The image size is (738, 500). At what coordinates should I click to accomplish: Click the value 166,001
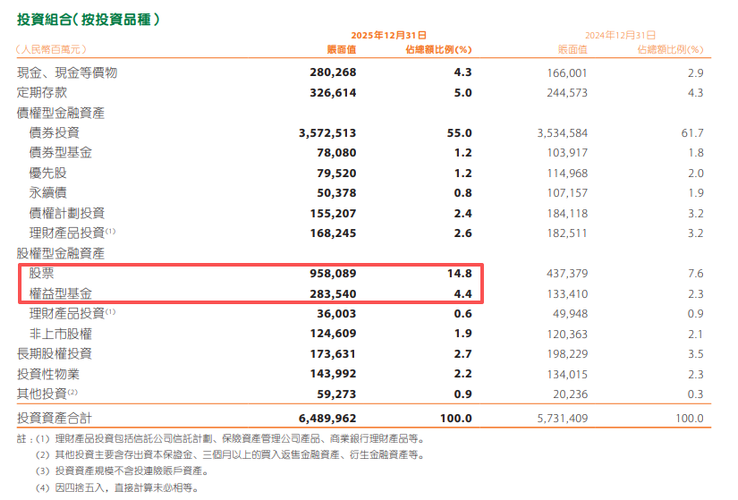(x=567, y=73)
